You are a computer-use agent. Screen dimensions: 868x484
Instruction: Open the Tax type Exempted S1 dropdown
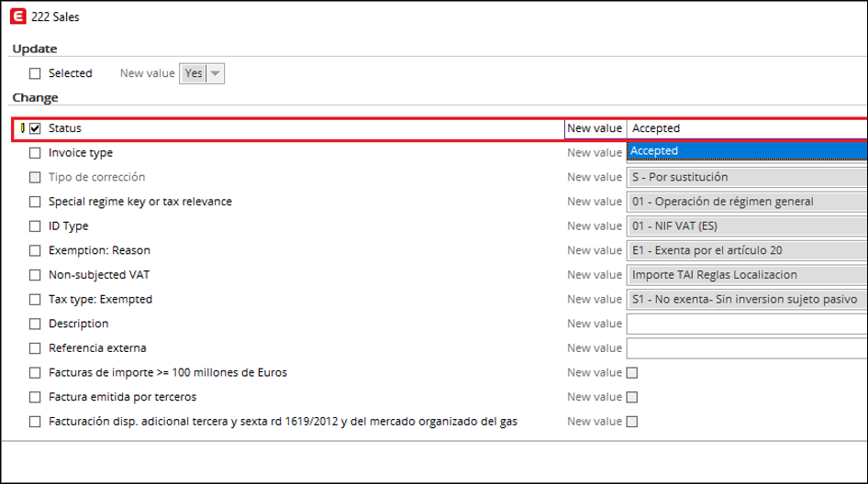(745, 299)
